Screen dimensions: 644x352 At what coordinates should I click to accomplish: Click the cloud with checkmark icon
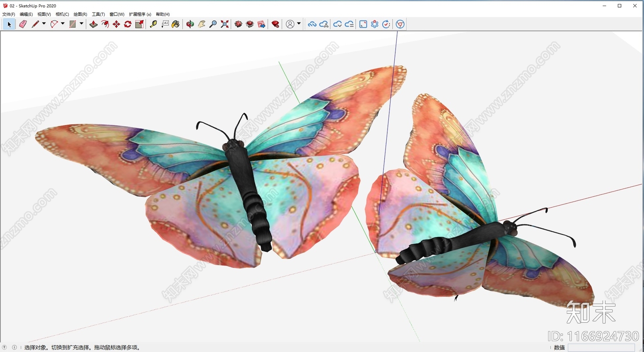click(337, 24)
